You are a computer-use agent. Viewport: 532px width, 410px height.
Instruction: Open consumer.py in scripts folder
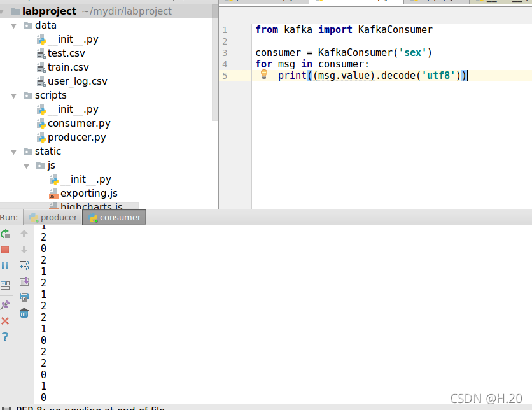[x=79, y=124]
